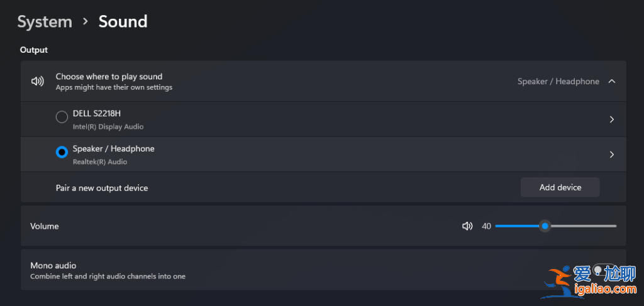Click the Add device button
Screen dimensions: 644x306
[x=560, y=187]
